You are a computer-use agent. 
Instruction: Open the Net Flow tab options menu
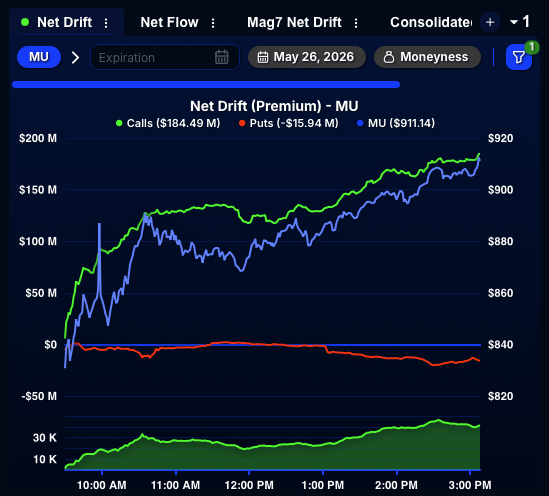click(x=213, y=23)
